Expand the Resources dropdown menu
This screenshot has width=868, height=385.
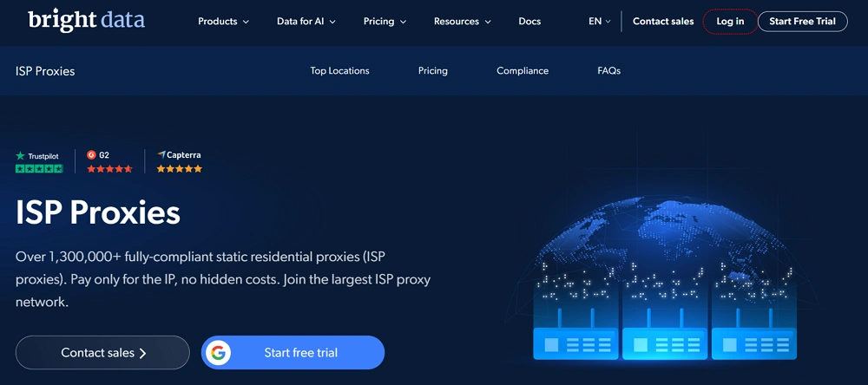pos(463,22)
